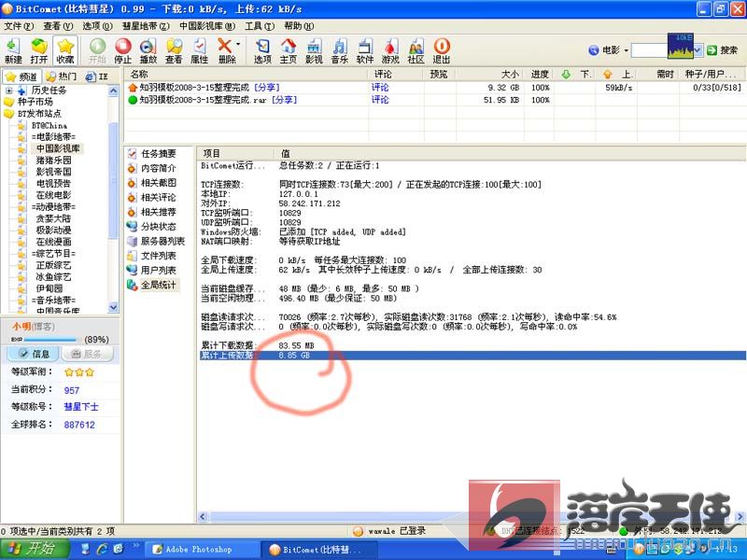Open the 删除 button dropdown arrow

pos(238,45)
